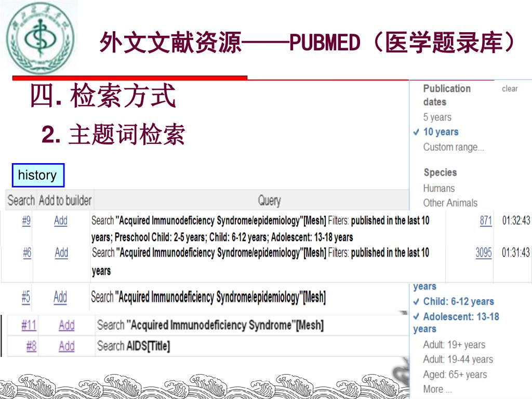Clear the publication dates filter
Viewport: 532px width, 399px height.
coord(510,89)
